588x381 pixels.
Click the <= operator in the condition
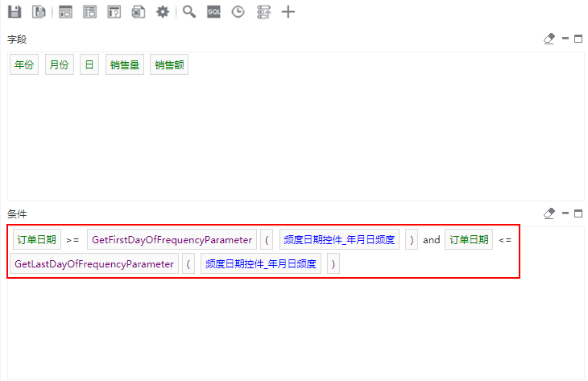(x=505, y=240)
